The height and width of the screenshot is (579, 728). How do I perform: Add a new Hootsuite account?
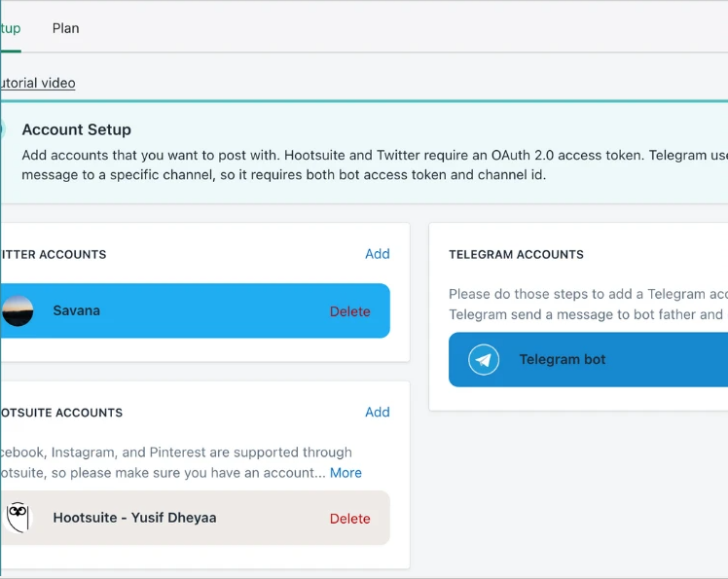pos(377,412)
